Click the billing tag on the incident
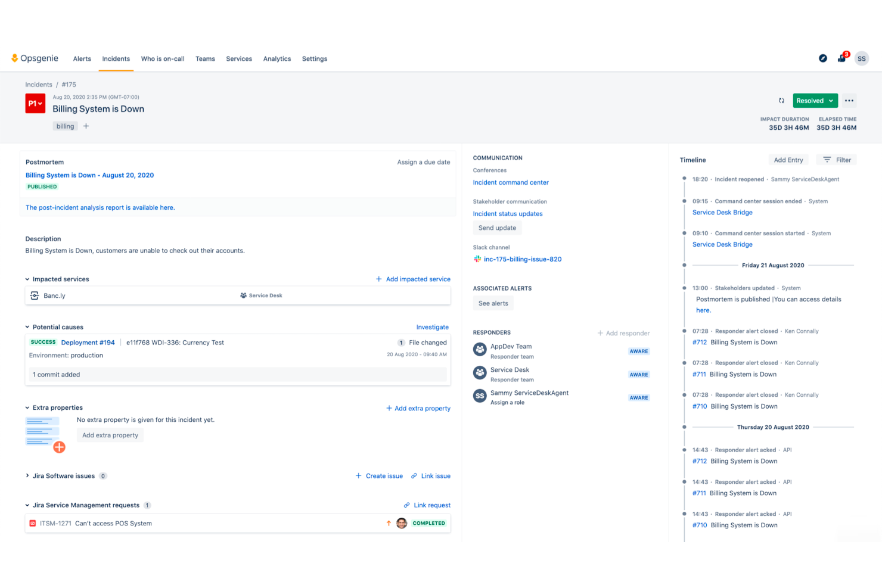This screenshot has height=588, width=882. coord(65,126)
